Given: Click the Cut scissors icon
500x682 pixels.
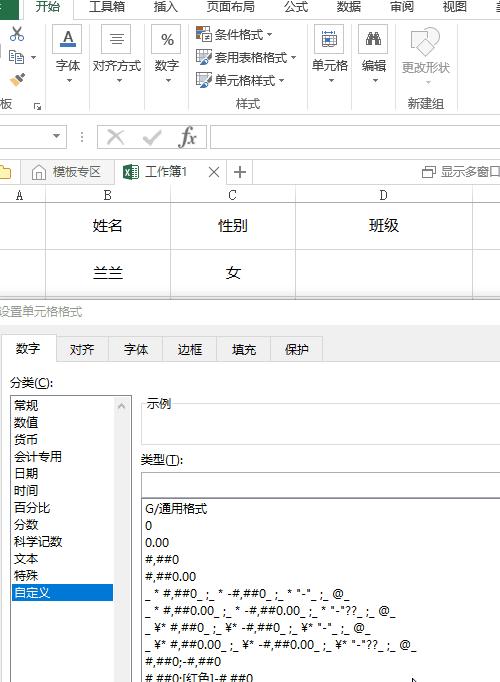Looking at the screenshot, I should click(x=17, y=33).
